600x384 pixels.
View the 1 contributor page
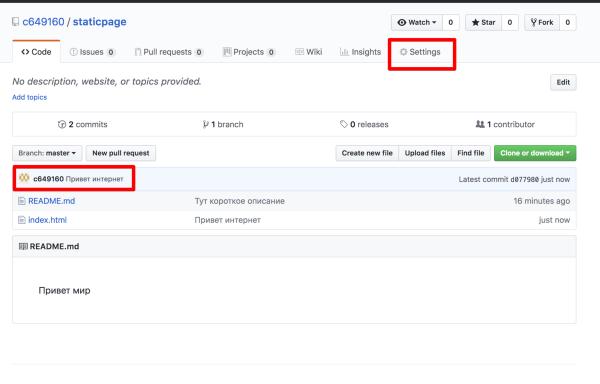(505, 124)
